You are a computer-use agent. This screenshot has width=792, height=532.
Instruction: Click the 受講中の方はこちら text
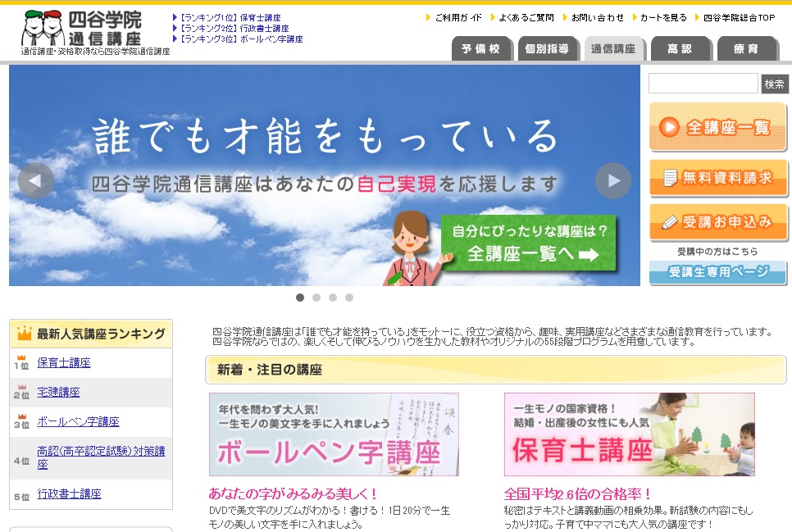click(717, 251)
